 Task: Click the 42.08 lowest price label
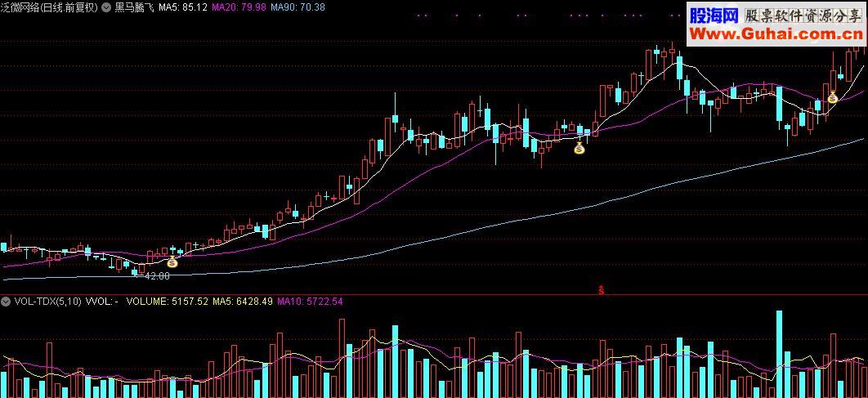(x=157, y=275)
